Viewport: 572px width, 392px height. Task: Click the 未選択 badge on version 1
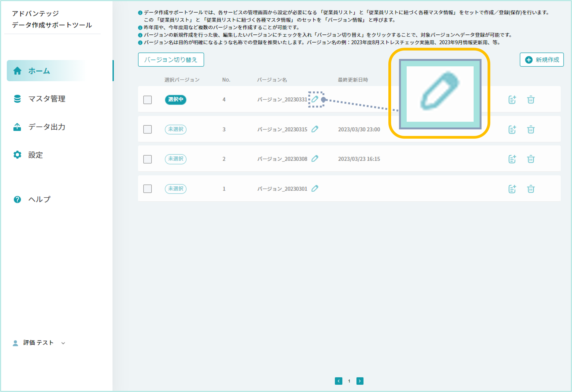[175, 189]
